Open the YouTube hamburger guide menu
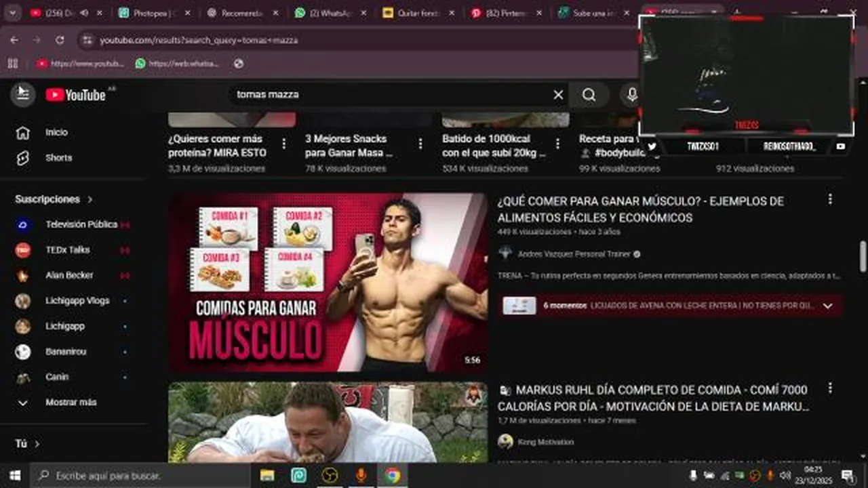 tap(22, 94)
